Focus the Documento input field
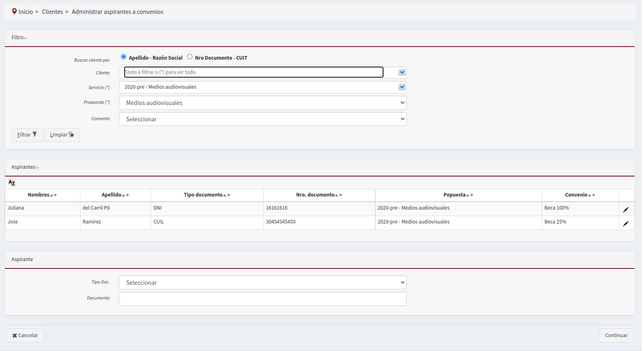Image resolution: width=644 pixels, height=351 pixels. 263,299
